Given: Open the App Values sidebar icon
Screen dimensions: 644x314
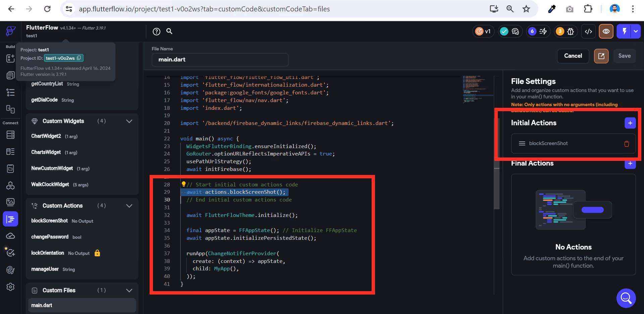Looking at the screenshot, I should [10, 168].
